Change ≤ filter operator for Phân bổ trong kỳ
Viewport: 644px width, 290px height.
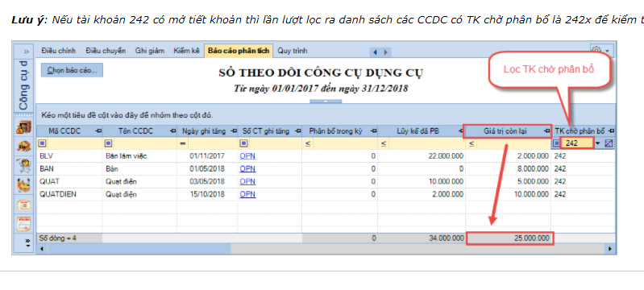(x=308, y=143)
